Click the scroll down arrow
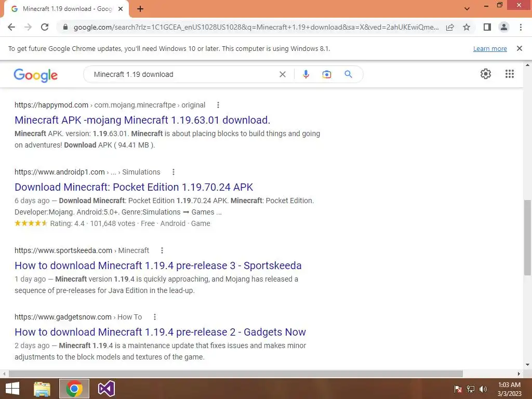Screen dimensions: 532x399 click(x=527, y=365)
